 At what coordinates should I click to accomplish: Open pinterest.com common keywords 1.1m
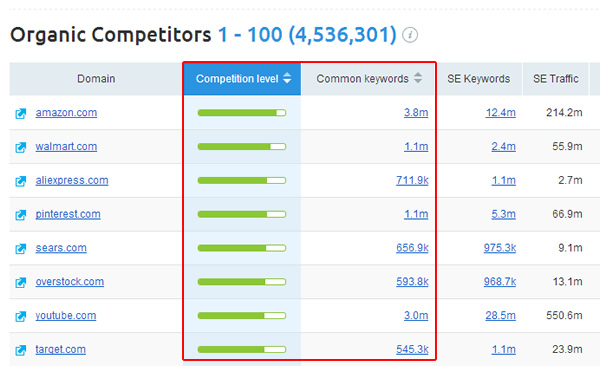(x=416, y=214)
